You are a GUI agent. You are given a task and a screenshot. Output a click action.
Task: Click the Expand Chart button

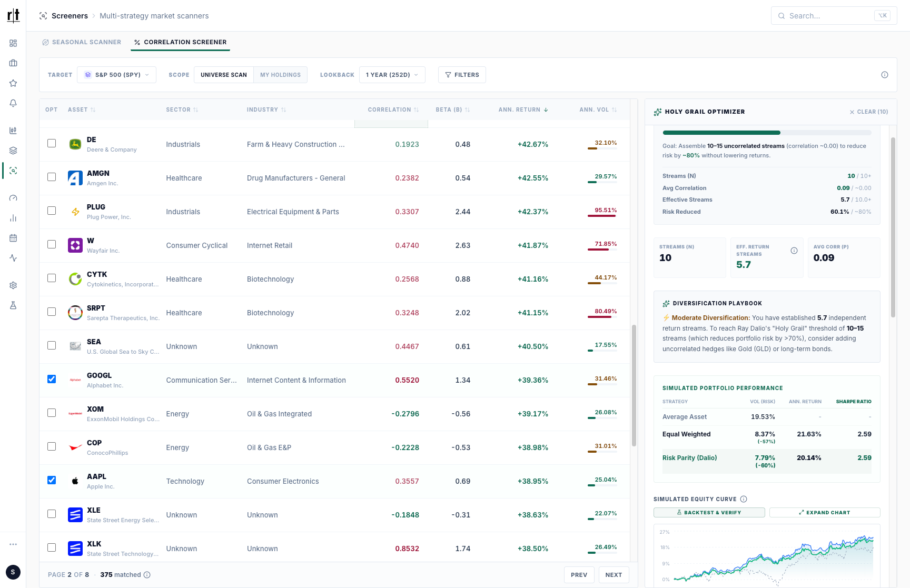tap(825, 512)
